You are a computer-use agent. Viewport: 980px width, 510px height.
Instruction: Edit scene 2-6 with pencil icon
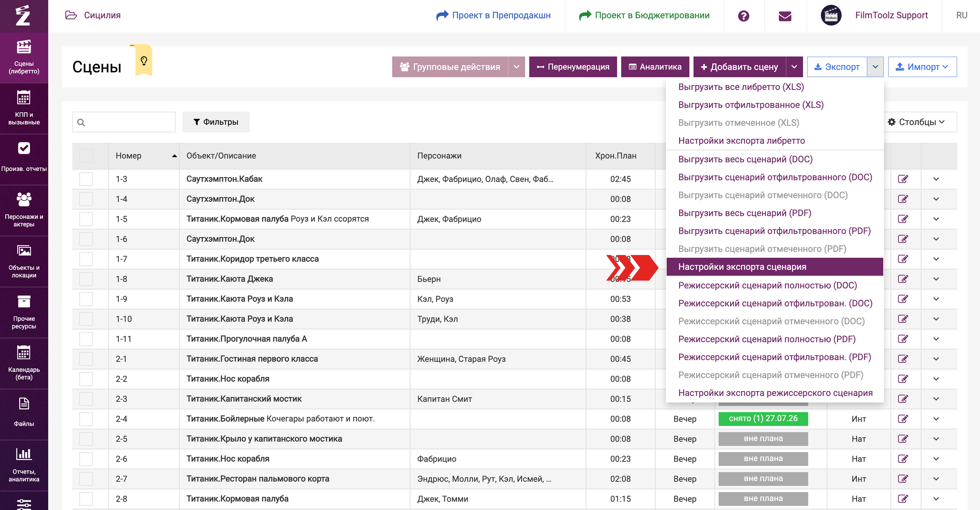[903, 459]
